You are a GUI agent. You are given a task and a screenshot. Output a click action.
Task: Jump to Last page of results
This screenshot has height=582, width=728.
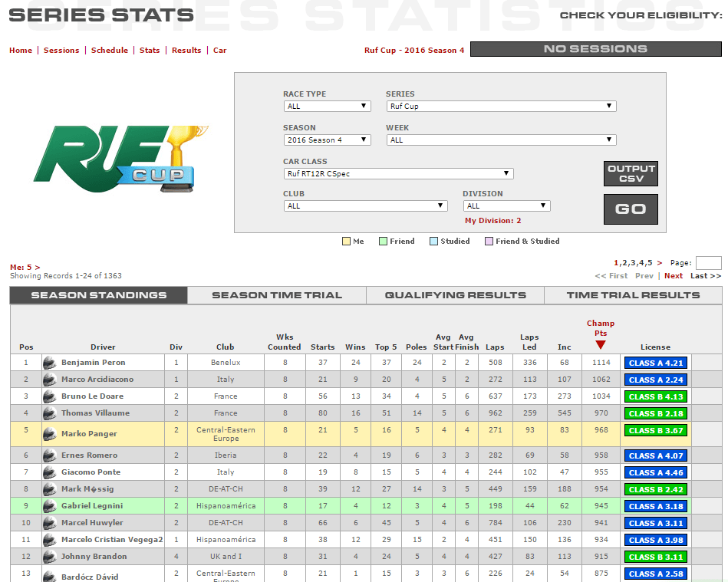(x=706, y=276)
